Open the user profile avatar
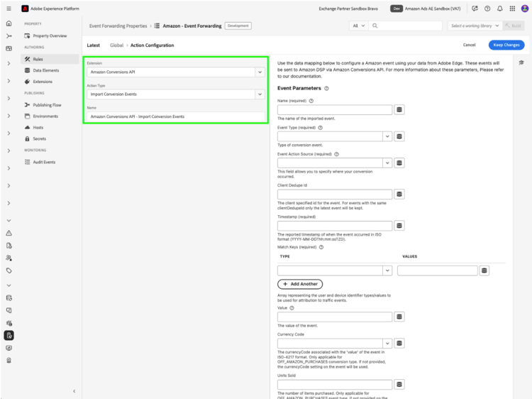This screenshot has height=399, width=532. point(524,9)
